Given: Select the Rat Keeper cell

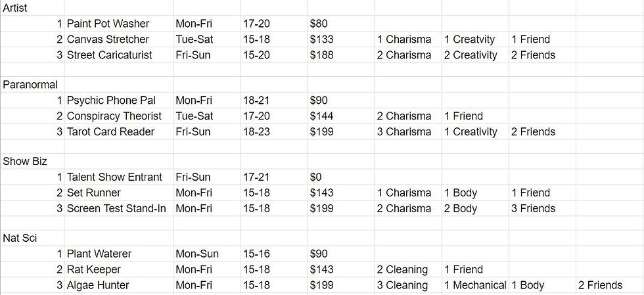Looking at the screenshot, I should point(95,269).
